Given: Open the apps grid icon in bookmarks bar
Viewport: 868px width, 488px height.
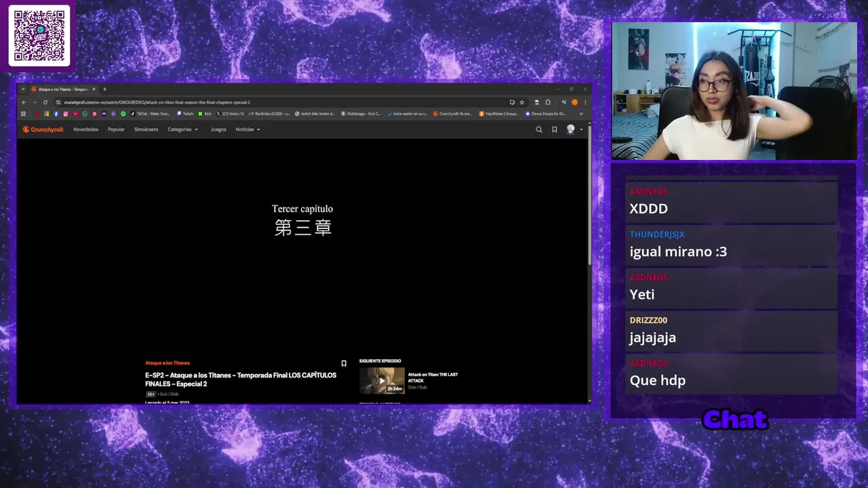Looking at the screenshot, I should (x=23, y=114).
